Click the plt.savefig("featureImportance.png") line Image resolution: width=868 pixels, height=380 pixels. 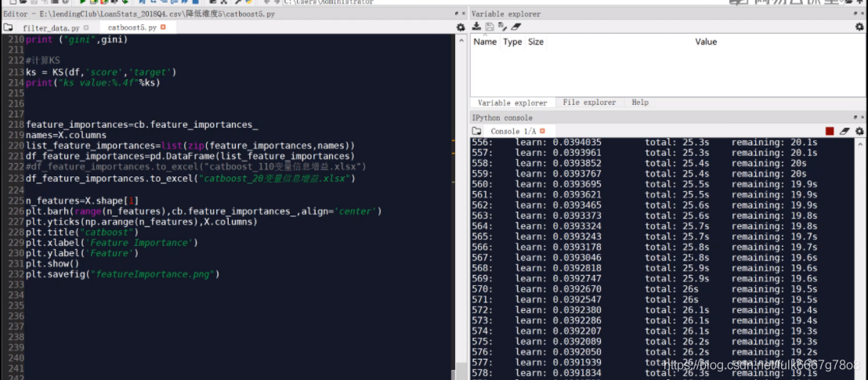tap(123, 274)
